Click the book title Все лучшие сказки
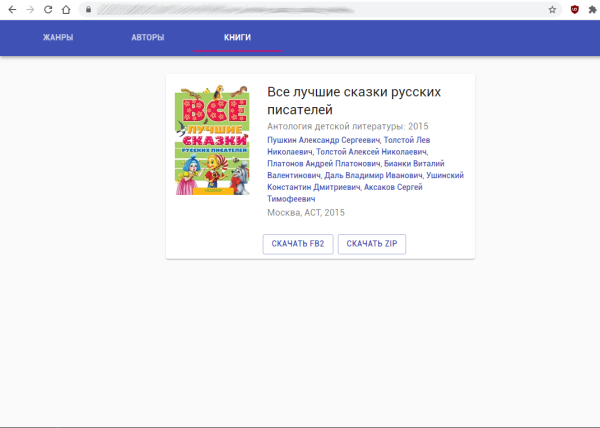This screenshot has height=428, width=600. [354, 101]
